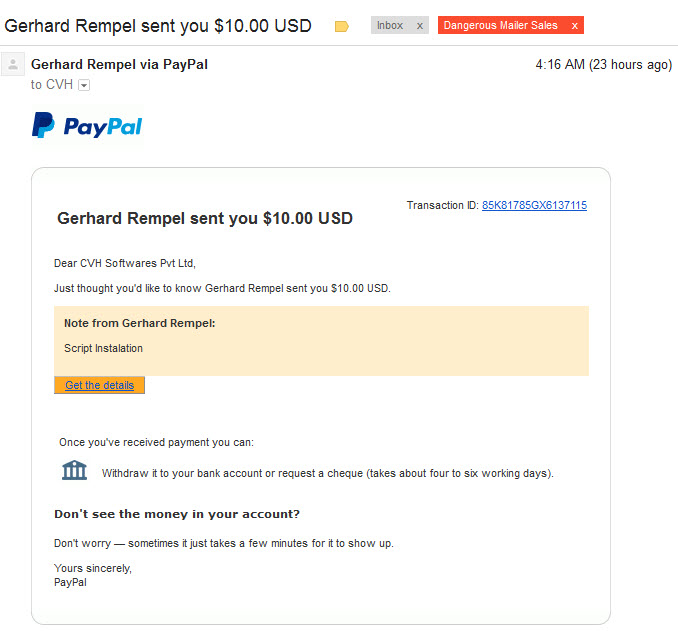Open the Dangerous Mailer Sales label
Viewport: 678px width, 631px height.
coord(500,26)
